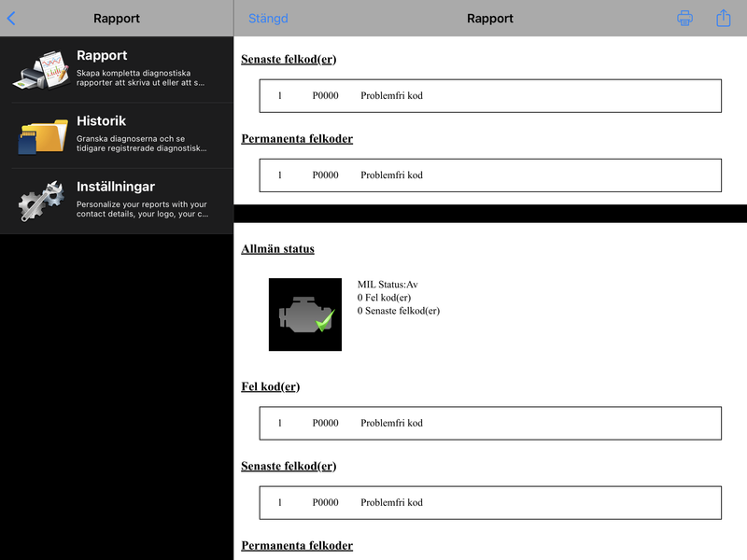Viewport: 747px width, 560px height.
Task: Click the 'Granska diagnoserna' description text
Action: [x=142, y=144]
